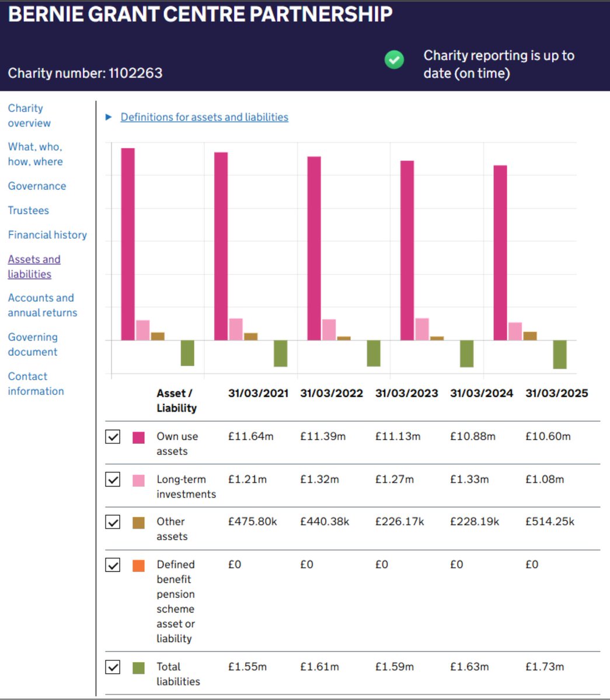Click the 31/03/2021 column header
Viewport: 610px width, 700px height.
click(x=258, y=393)
